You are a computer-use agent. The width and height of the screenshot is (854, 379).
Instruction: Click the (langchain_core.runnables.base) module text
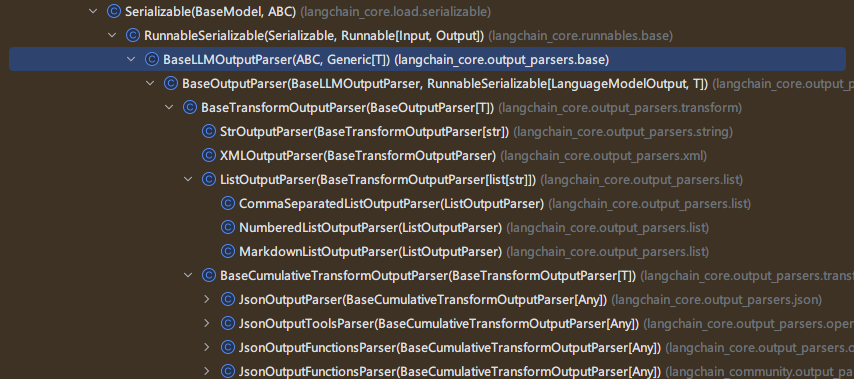(581, 36)
